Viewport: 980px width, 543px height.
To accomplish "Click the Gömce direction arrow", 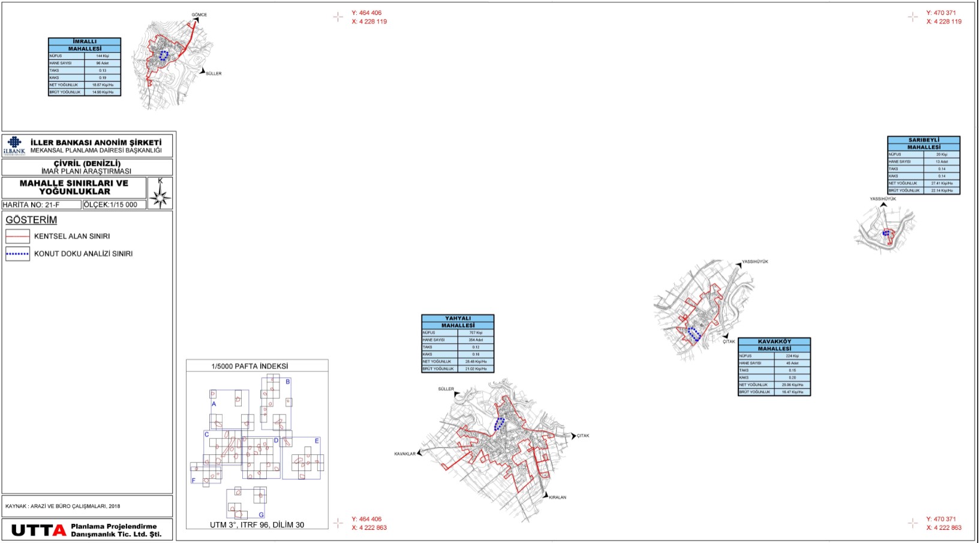I will [195, 20].
